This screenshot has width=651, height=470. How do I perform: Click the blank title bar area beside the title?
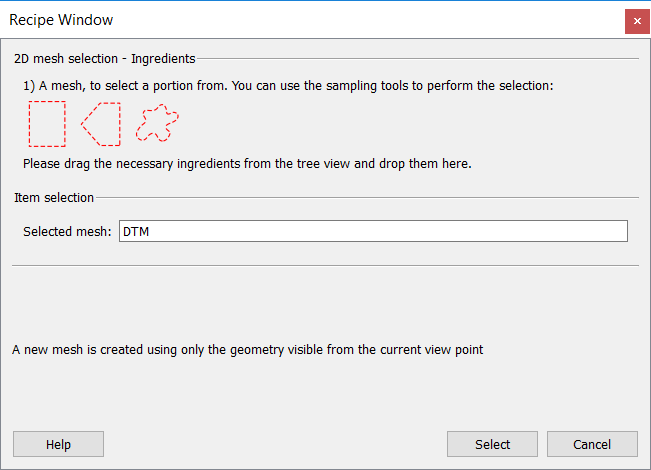click(x=350, y=20)
